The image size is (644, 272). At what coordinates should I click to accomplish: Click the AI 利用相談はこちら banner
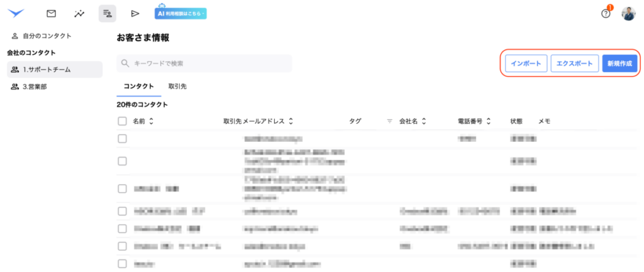pos(180,13)
